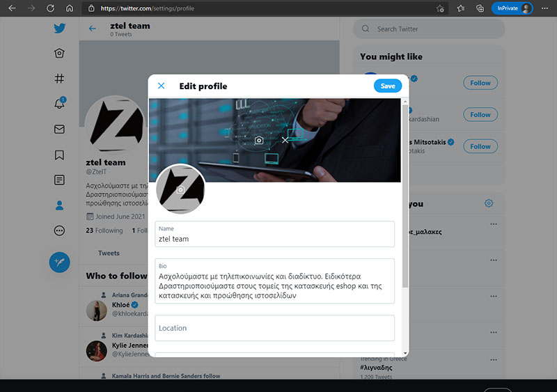Open Messages envelope icon
The width and height of the screenshot is (557, 392).
coord(60,130)
